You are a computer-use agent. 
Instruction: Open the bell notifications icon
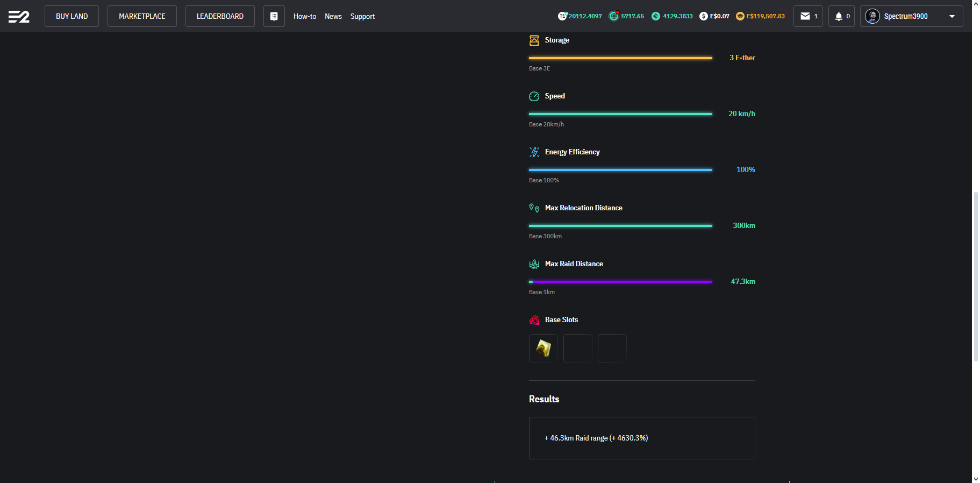pyautogui.click(x=838, y=16)
